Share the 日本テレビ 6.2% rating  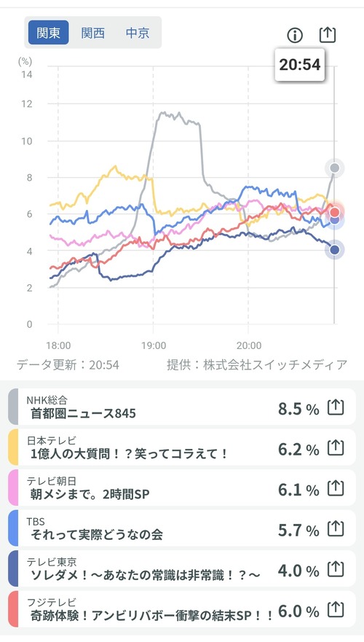pyautogui.click(x=336, y=448)
